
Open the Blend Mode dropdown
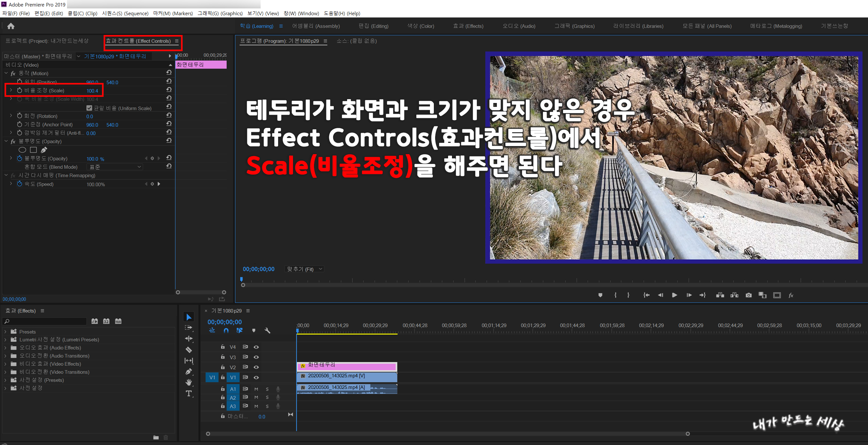coord(115,167)
